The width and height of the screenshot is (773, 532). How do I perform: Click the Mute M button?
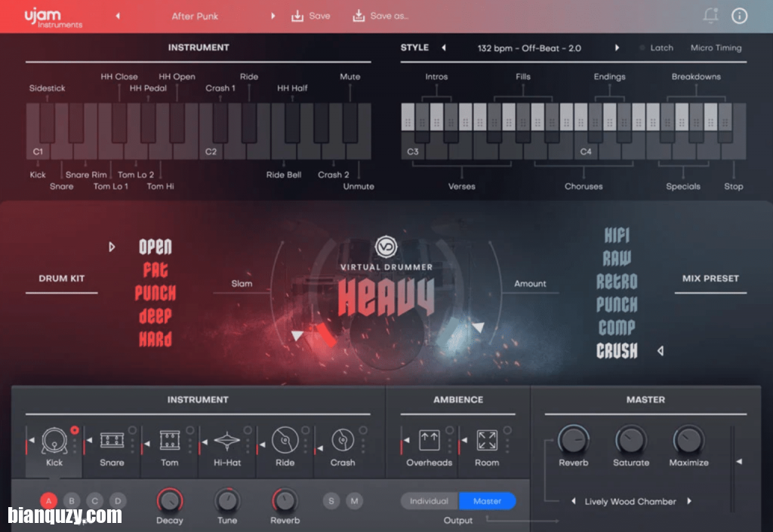(x=354, y=501)
